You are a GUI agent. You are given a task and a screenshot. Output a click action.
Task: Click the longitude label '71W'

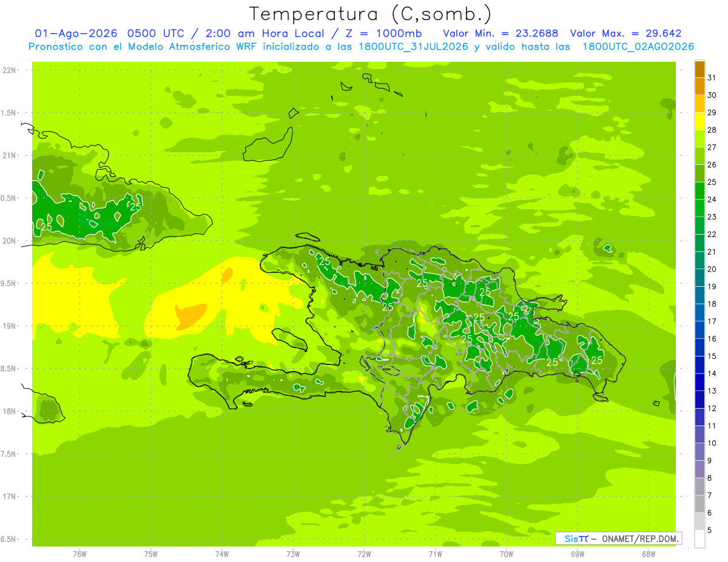435,554
